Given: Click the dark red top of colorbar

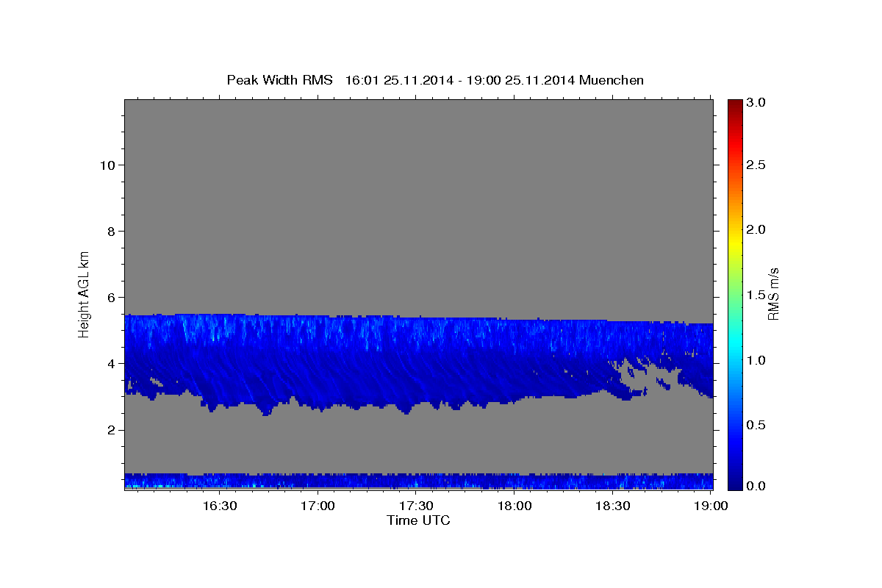Looking at the screenshot, I should point(735,104).
